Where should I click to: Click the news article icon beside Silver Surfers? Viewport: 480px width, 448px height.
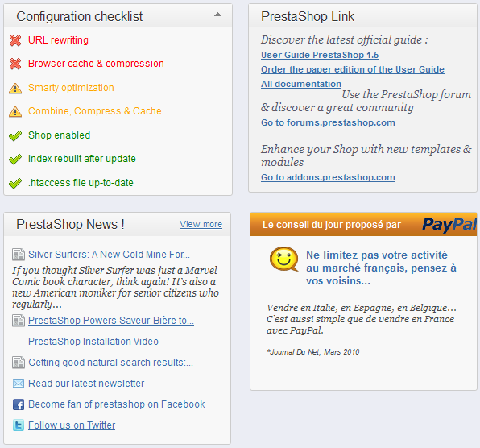19,255
